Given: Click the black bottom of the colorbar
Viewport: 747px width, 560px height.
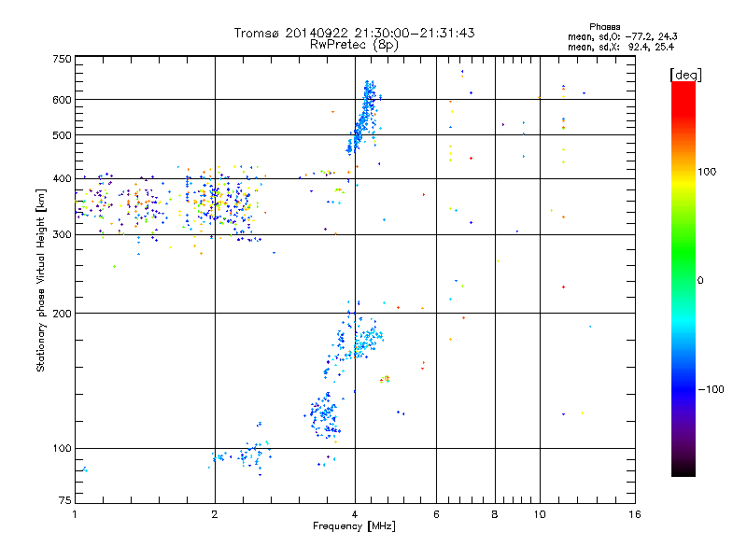Looking at the screenshot, I should point(684,469).
